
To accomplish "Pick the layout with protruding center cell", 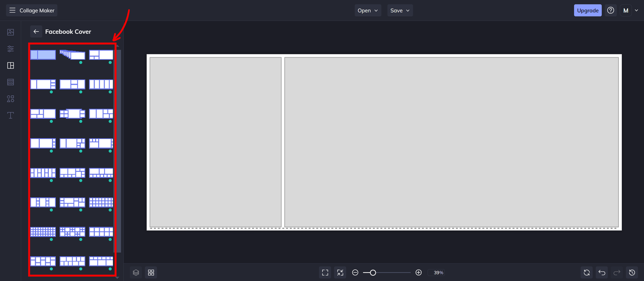I will (72, 114).
